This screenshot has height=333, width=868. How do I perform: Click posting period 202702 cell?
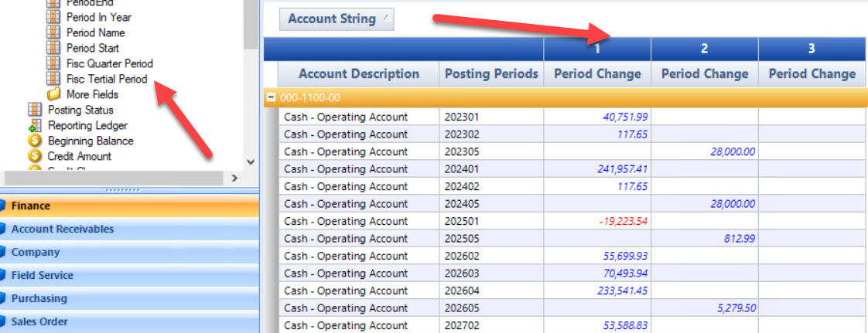pyautogui.click(x=491, y=325)
